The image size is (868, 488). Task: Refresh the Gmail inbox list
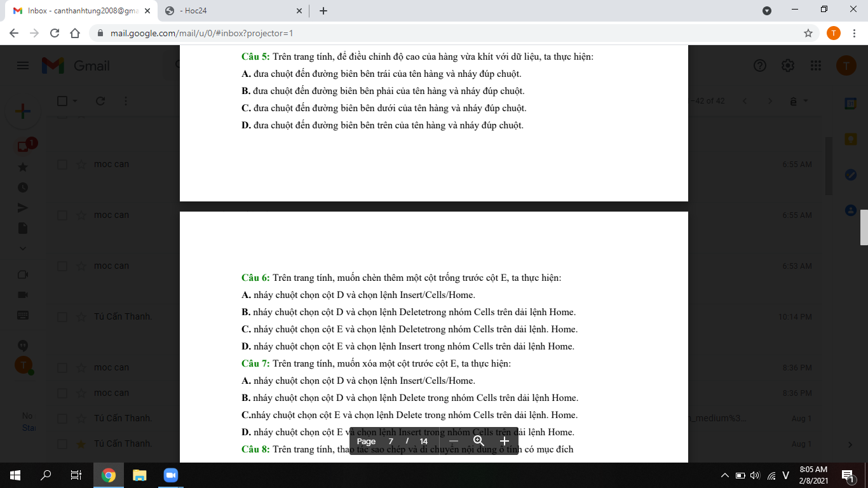[100, 101]
